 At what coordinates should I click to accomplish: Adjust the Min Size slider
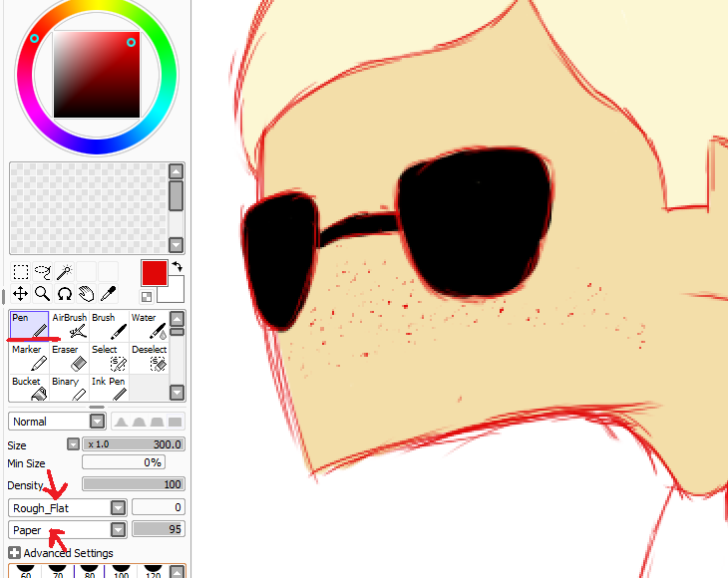tap(124, 462)
